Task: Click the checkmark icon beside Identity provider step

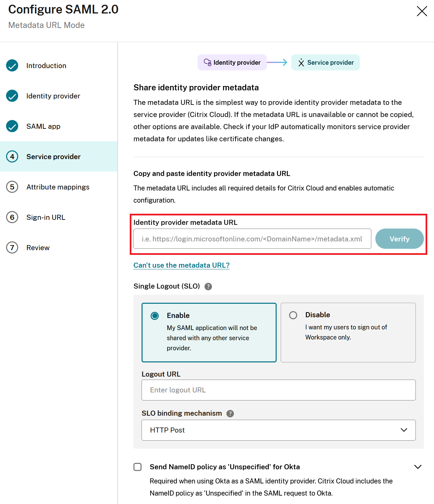Action: [12, 96]
